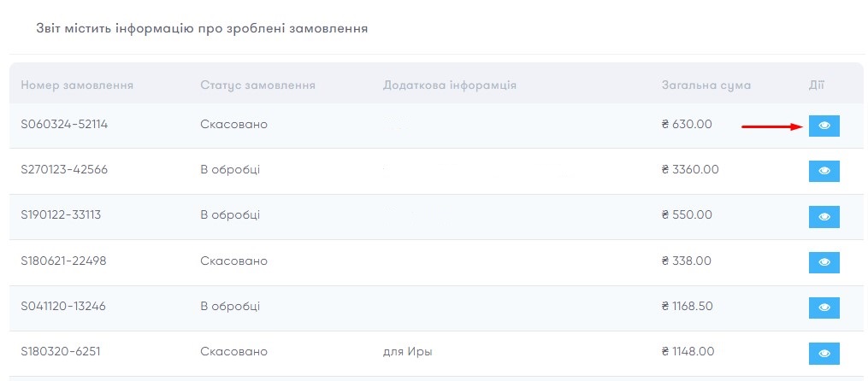Screen dimensions: 868x381
Task: Select the ₴ 1168.50 amount cell
Action: point(687,306)
